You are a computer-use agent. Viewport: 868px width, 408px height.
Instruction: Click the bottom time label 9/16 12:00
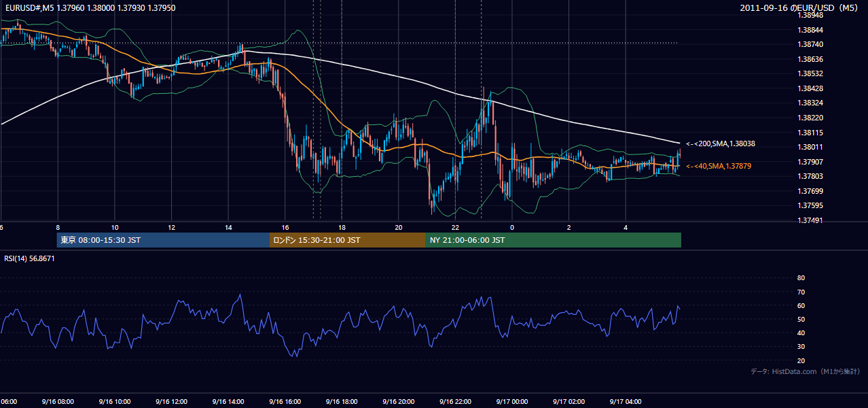tap(171, 401)
